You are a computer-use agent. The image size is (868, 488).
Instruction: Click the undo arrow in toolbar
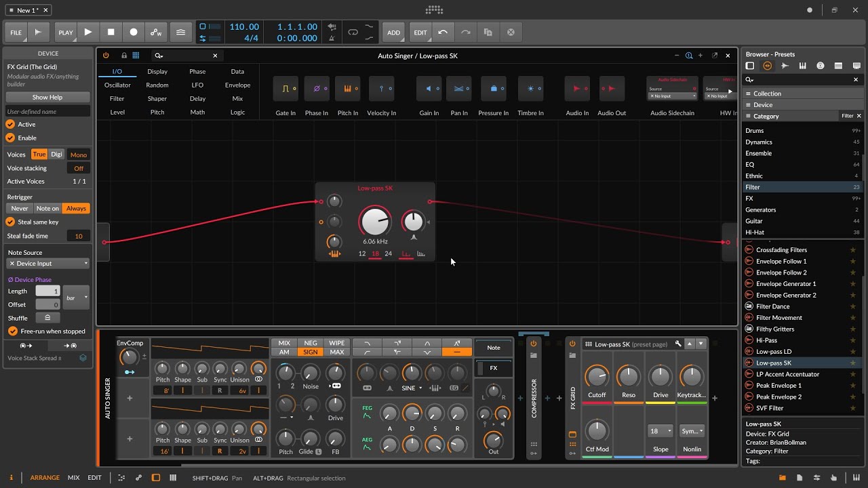[x=443, y=32]
